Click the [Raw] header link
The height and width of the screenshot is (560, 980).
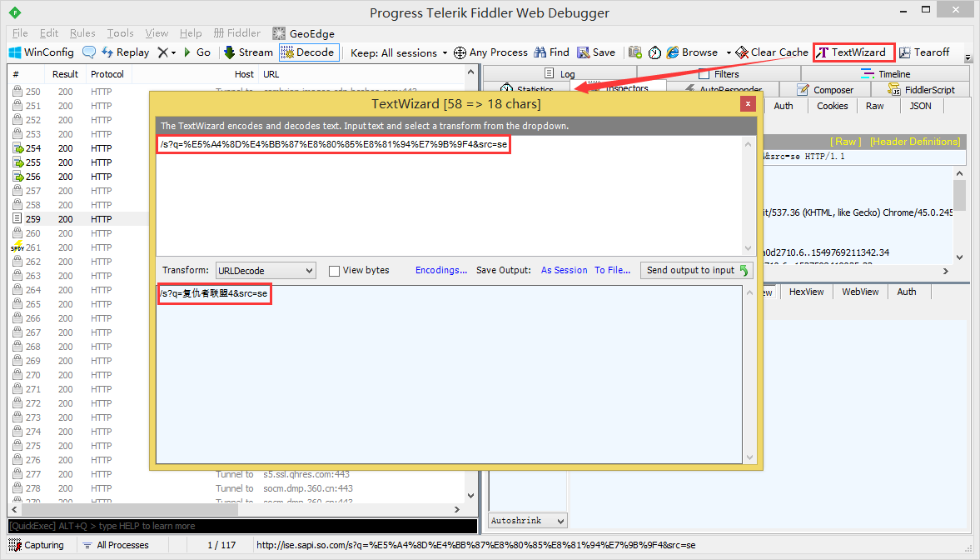[x=846, y=142]
